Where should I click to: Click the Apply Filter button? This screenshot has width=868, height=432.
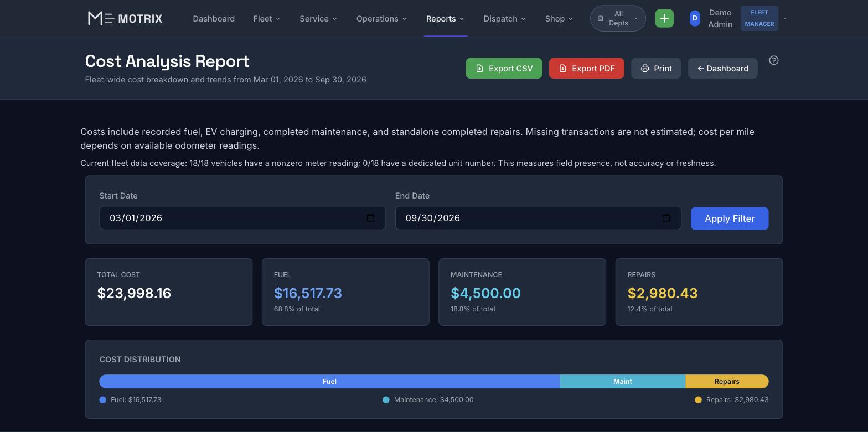(730, 218)
